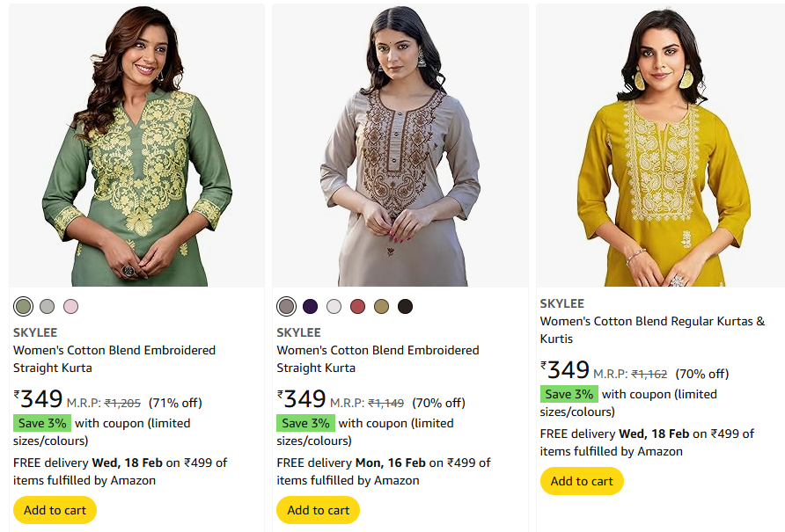Add green embroidered kurta to cart
Screen dimensions: 785x532
coord(55,510)
